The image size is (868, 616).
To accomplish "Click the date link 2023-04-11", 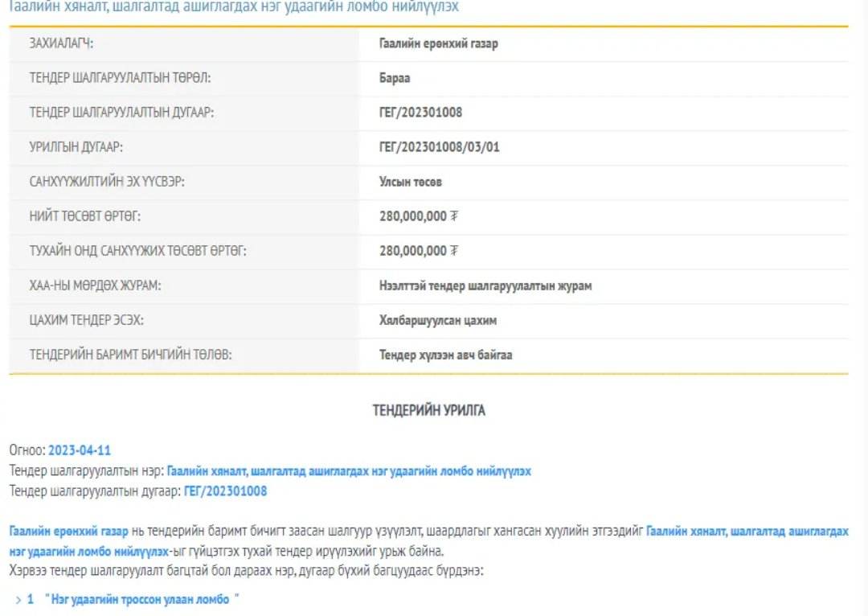I will pyautogui.click(x=80, y=450).
